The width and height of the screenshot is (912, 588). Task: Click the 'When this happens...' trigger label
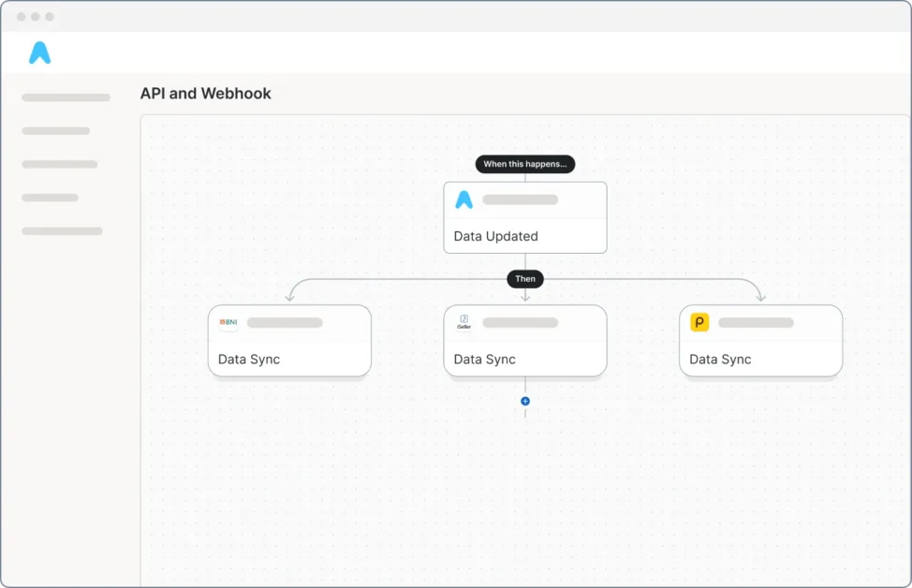click(525, 164)
